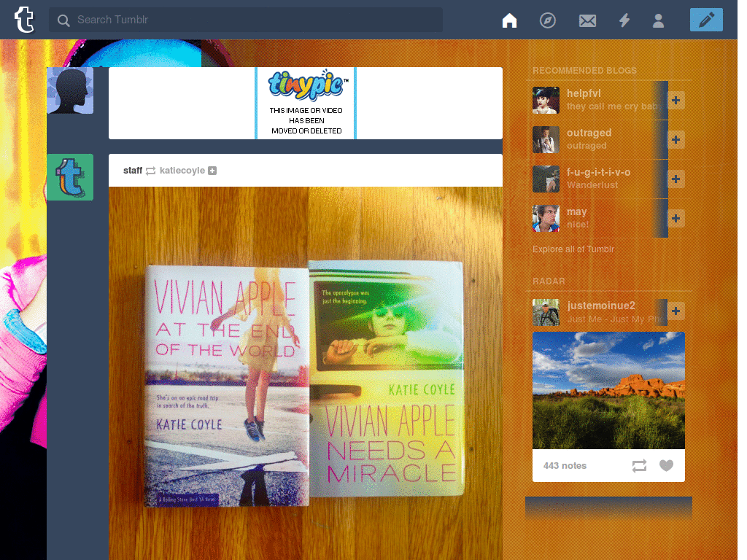Open the staff blog name link
The image size is (747, 560).
133,171
